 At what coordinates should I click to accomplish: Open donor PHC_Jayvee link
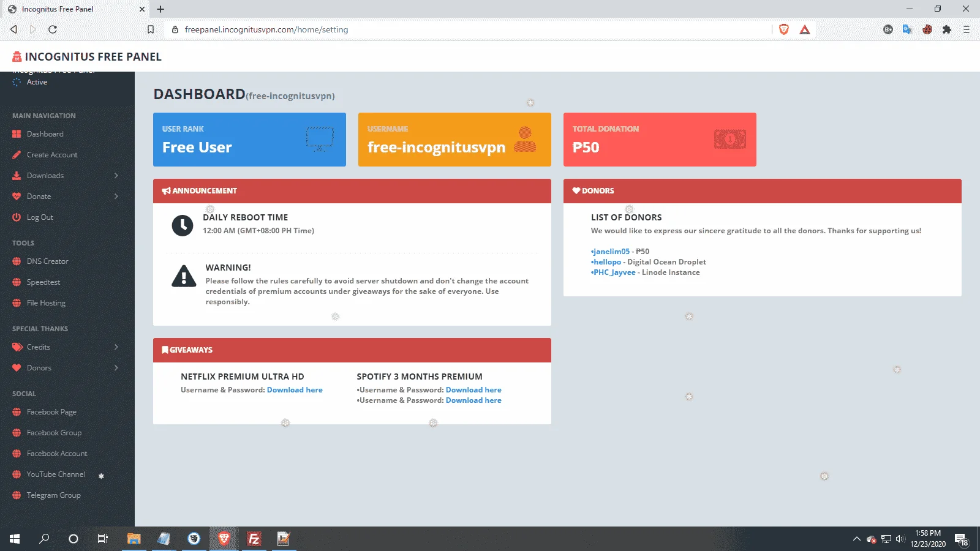614,272
